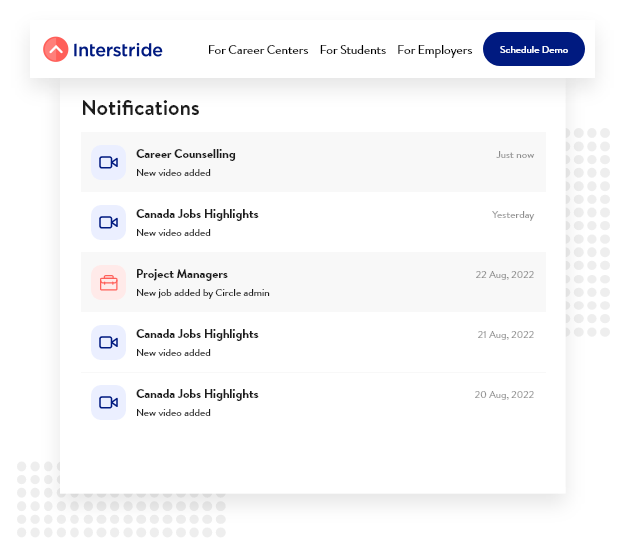Image resolution: width=625 pixels, height=538 pixels.
Task: Click the Interstride arrow logo icon
Action: tap(55, 49)
